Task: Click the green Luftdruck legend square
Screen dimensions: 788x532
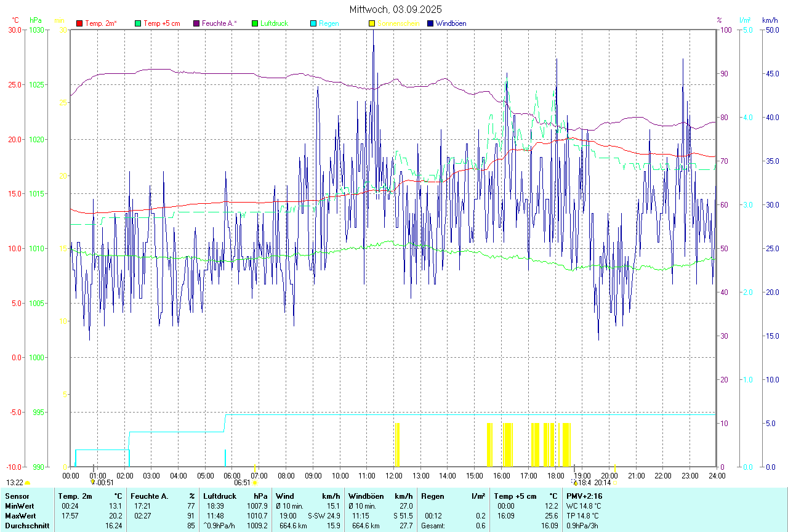Action: click(255, 23)
